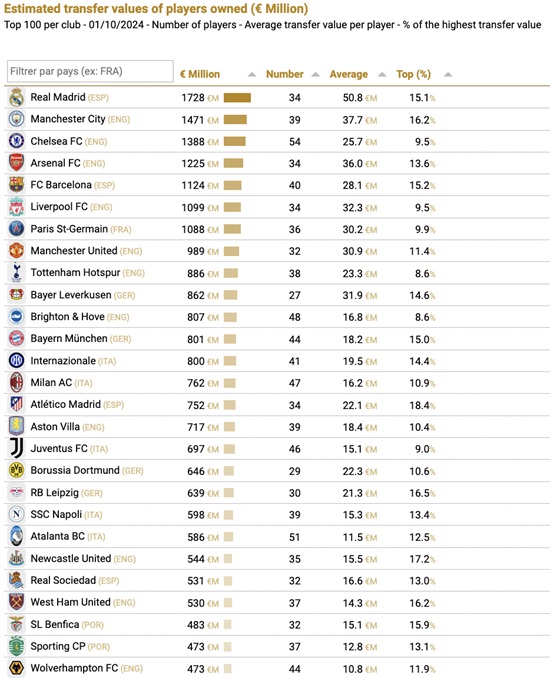550x678 pixels.
Task: Click the Average column header
Action: pos(349,74)
